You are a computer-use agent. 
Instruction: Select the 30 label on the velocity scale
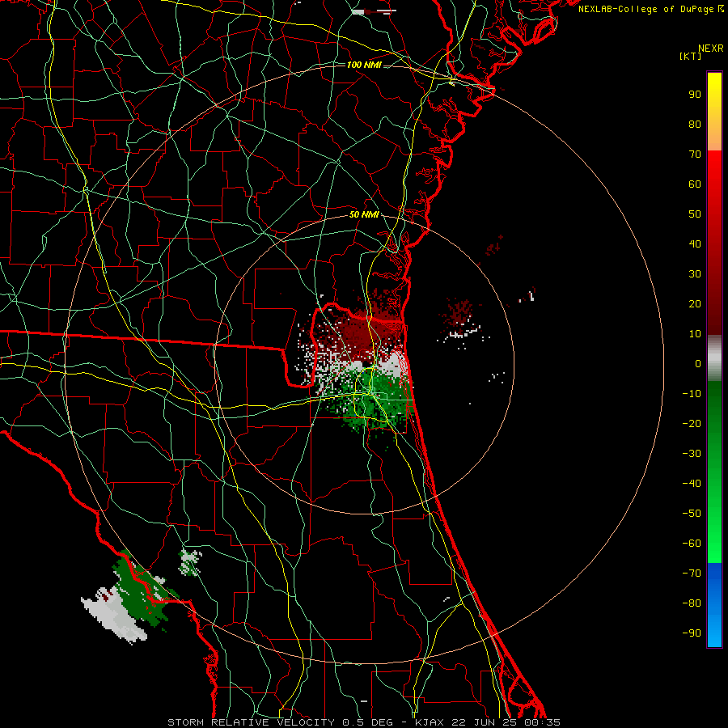coord(695,274)
